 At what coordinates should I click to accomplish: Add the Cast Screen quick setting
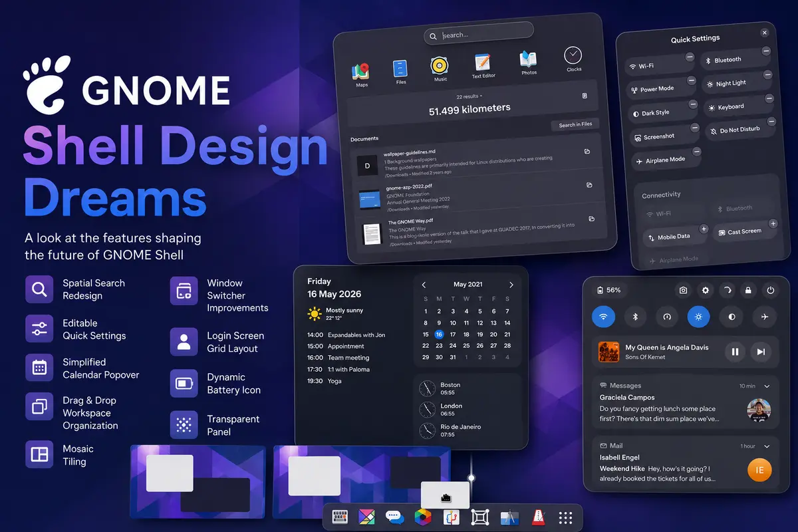(x=773, y=224)
